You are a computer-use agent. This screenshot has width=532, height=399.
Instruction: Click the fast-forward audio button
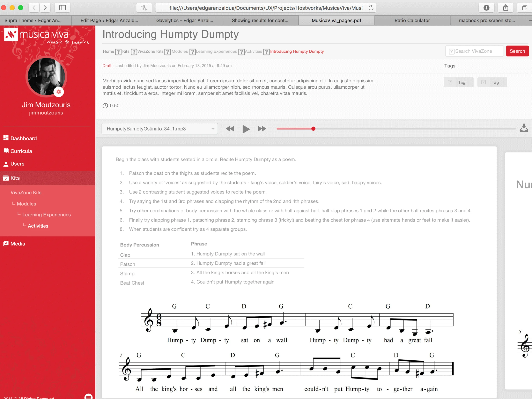262,129
